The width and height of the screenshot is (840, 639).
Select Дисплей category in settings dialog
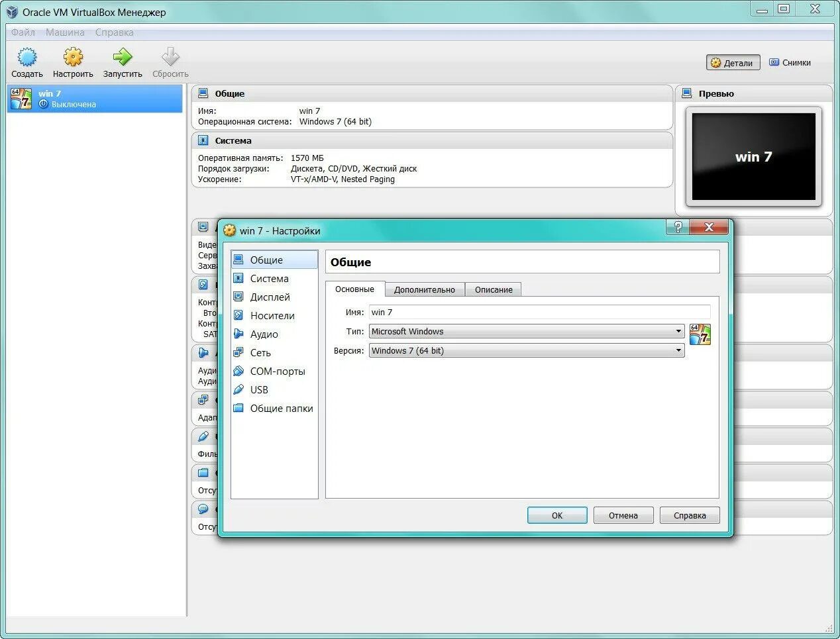point(274,297)
